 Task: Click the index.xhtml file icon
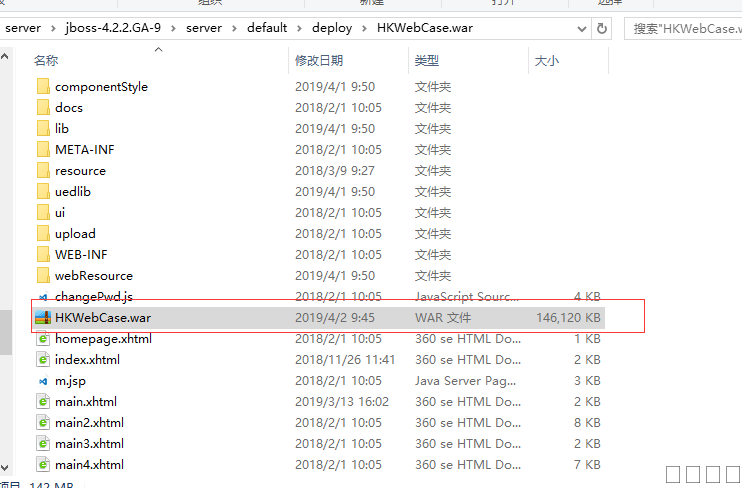coord(43,360)
